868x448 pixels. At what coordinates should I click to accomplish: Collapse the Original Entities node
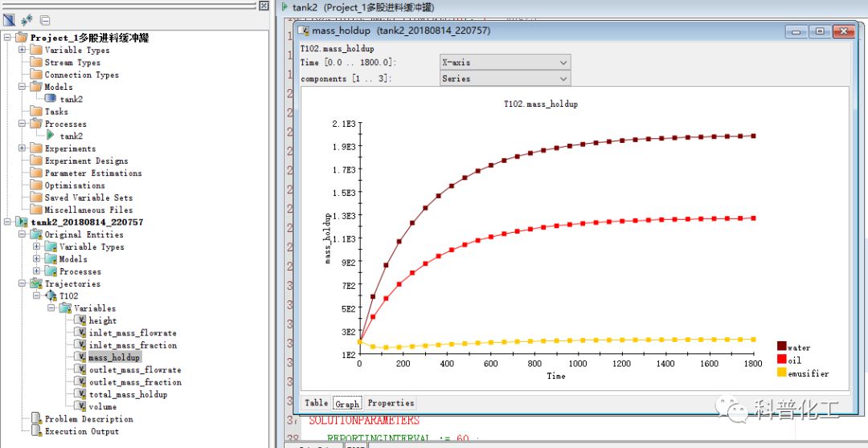coord(23,234)
